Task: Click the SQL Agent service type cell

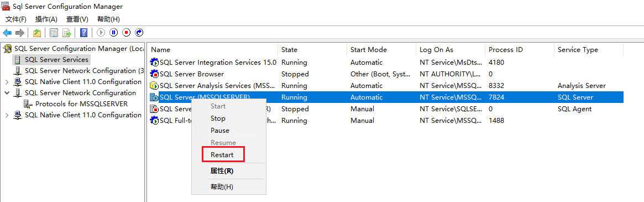Action: (x=574, y=109)
